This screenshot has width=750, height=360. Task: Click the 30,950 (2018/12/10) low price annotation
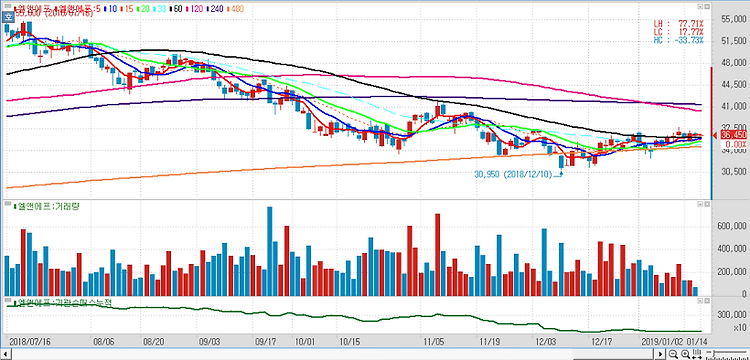(x=513, y=175)
